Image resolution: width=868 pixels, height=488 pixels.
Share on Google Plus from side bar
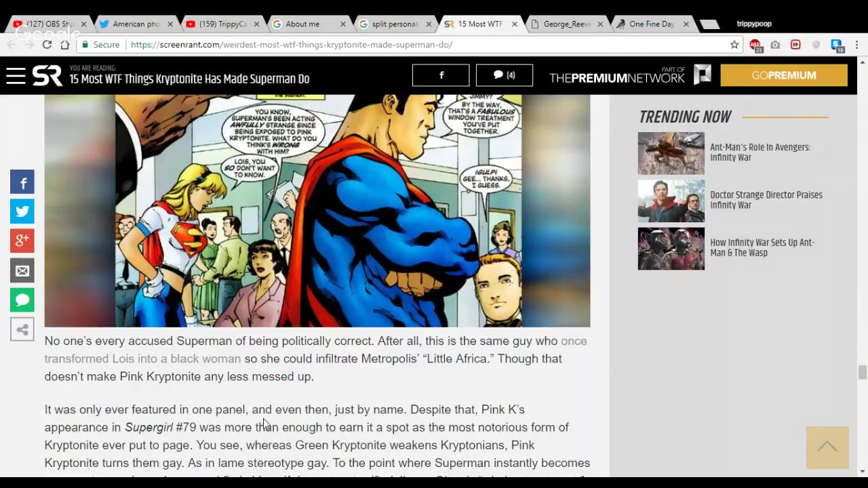pyautogui.click(x=22, y=241)
